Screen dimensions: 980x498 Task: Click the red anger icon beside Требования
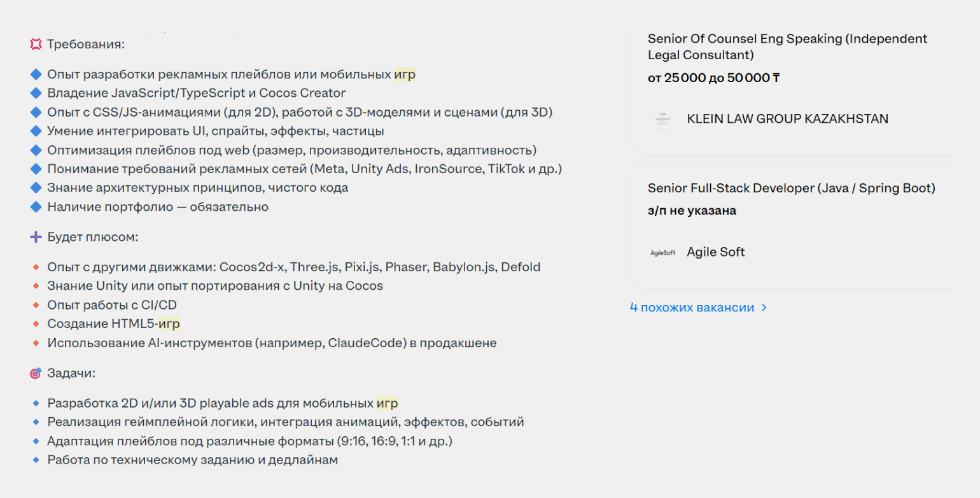pyautogui.click(x=36, y=45)
